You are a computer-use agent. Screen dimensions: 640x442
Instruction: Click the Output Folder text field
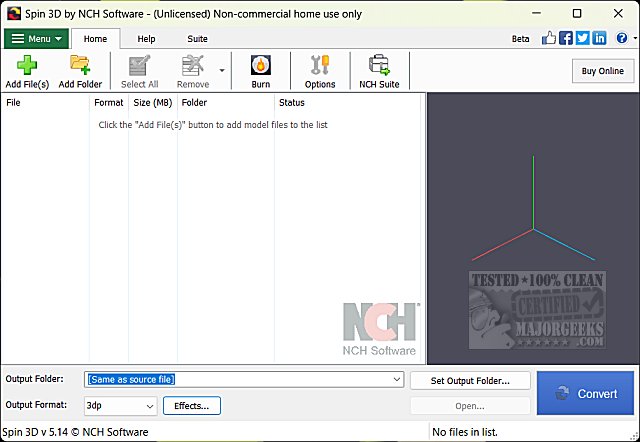[244, 380]
